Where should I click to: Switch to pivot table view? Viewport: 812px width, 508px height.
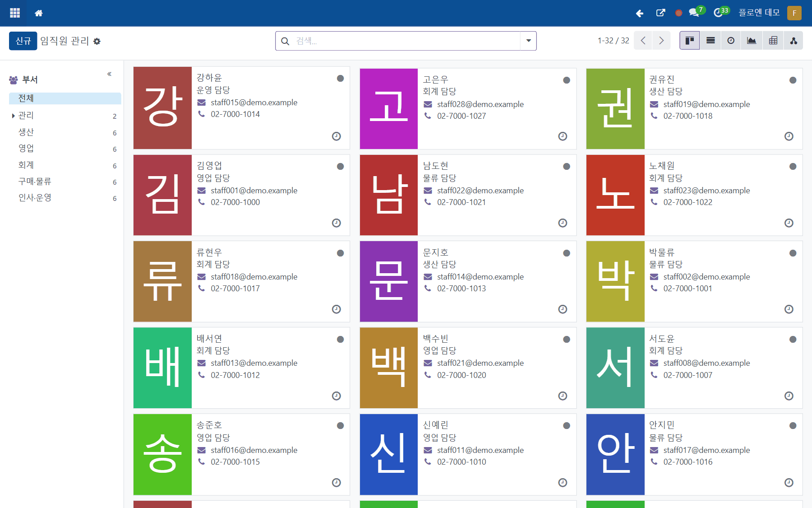click(773, 41)
